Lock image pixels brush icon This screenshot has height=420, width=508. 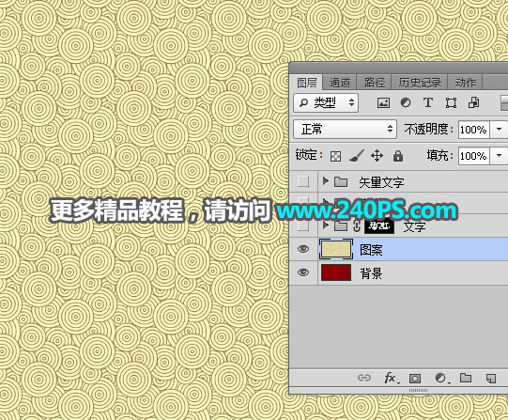coord(357,156)
